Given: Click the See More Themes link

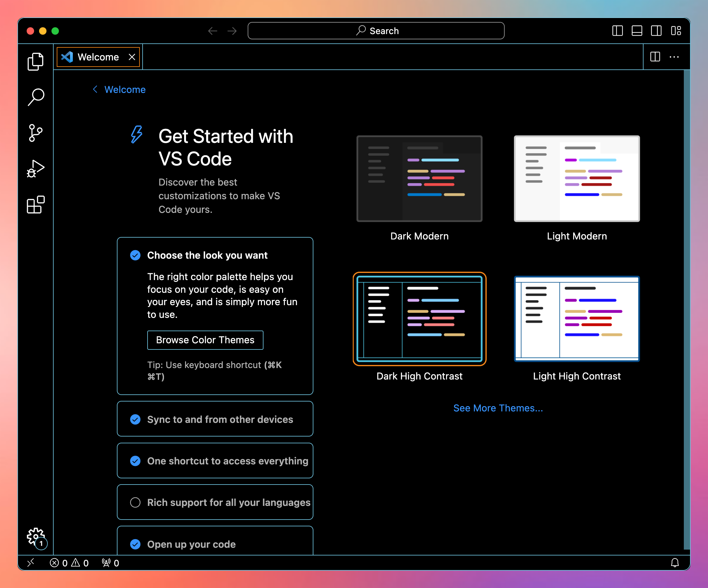Looking at the screenshot, I should 498,408.
